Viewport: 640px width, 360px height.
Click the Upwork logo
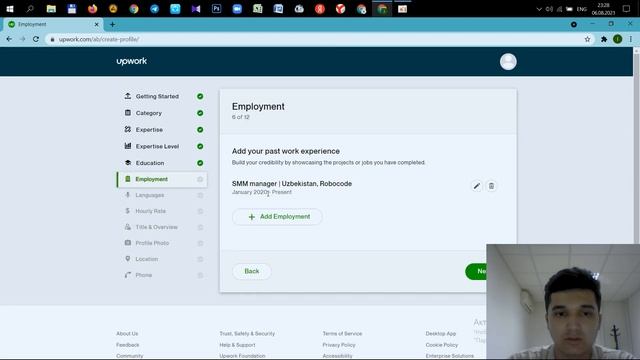click(131, 61)
